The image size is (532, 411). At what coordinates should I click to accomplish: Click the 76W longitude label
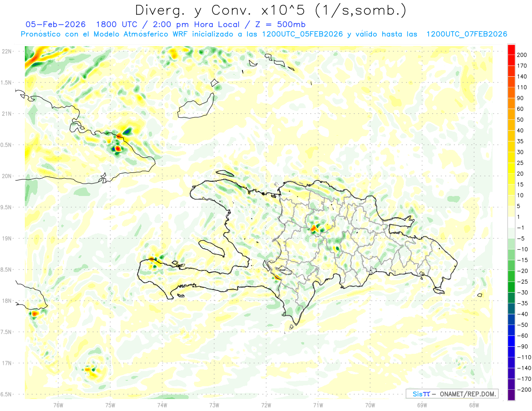pos(59,405)
